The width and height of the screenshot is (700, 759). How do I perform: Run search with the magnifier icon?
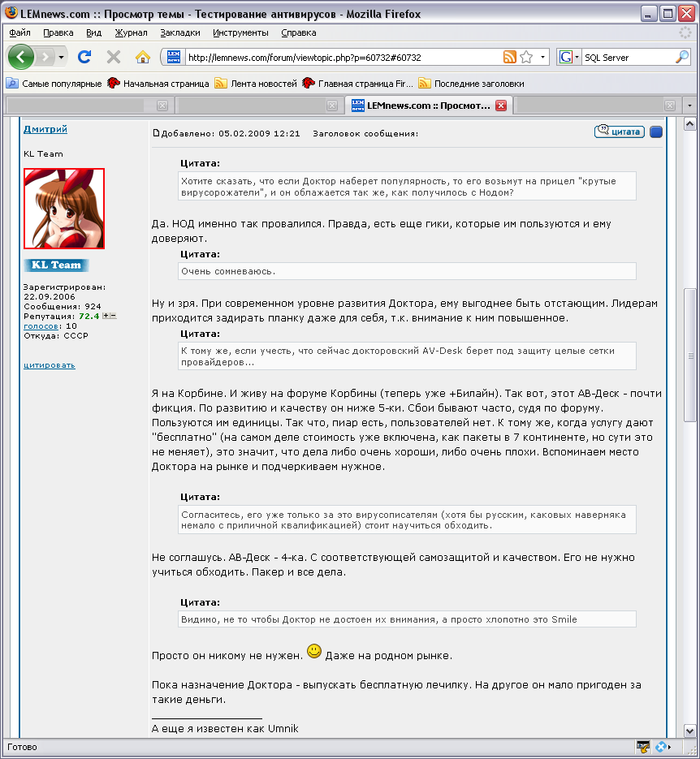click(x=681, y=57)
